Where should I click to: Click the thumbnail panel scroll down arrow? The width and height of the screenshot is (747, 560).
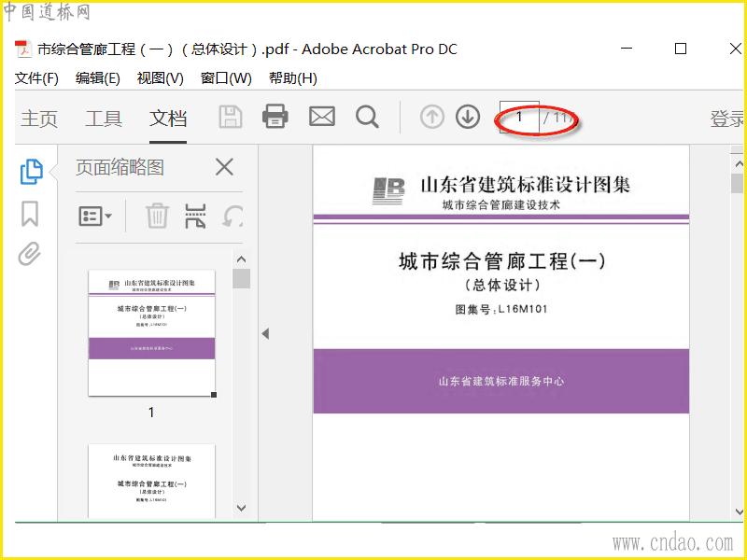[241, 508]
